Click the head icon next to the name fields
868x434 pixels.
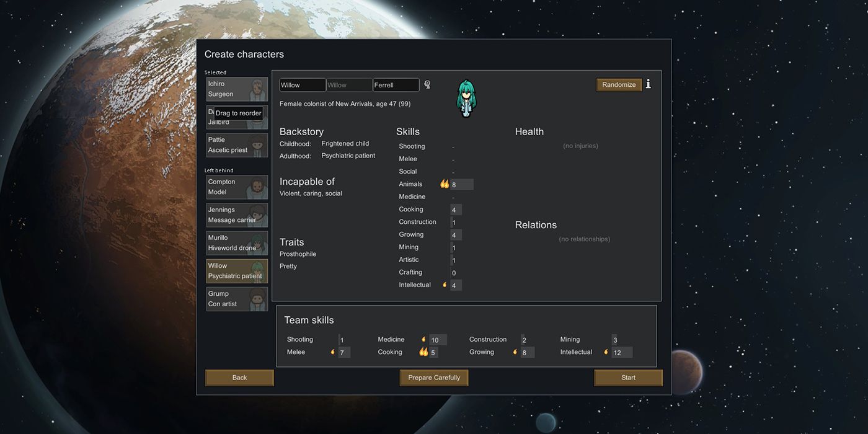click(427, 84)
